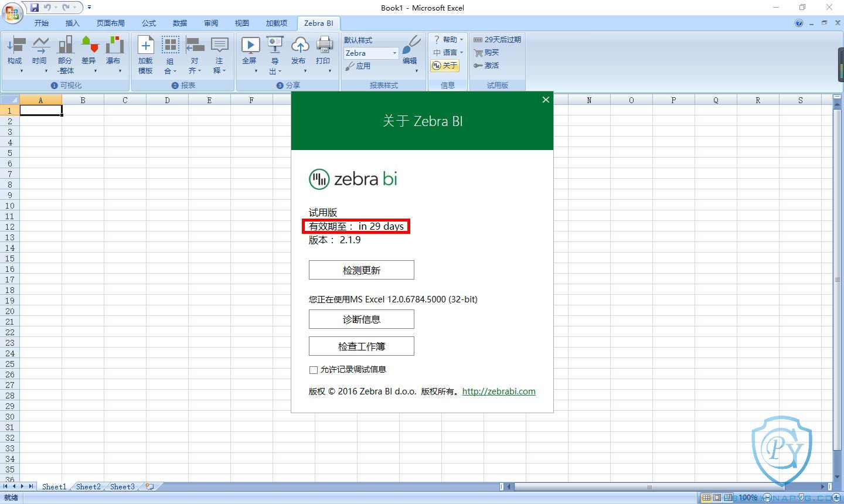844x504 pixels.
Task: Save workbook from Quick Access Toolbar
Action: coord(35,8)
